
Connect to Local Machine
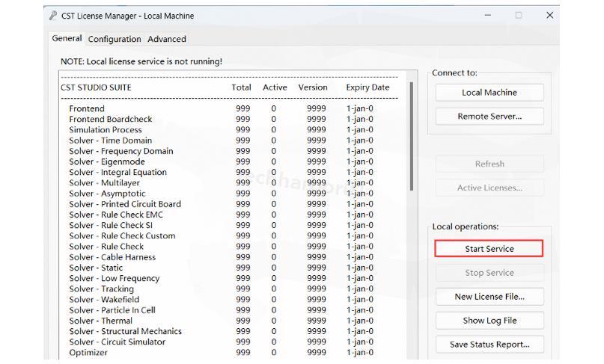[x=489, y=93]
